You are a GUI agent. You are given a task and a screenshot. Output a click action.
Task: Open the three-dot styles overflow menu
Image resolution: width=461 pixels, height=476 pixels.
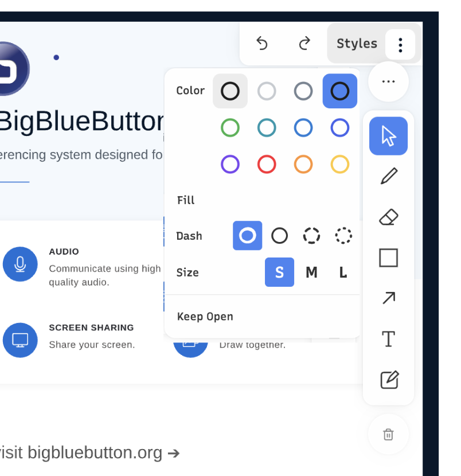coord(400,44)
